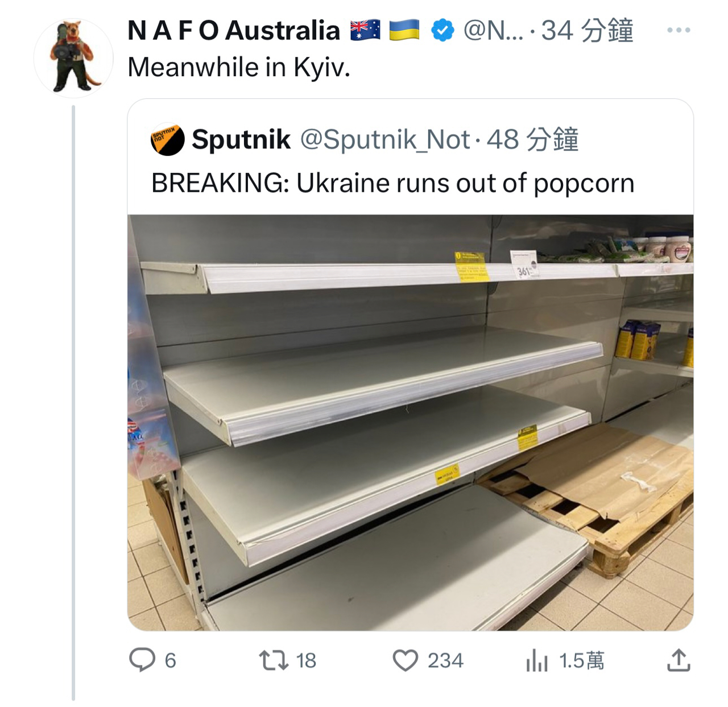Open the three-dot more options menu
The height and width of the screenshot is (707, 728).
tap(679, 30)
